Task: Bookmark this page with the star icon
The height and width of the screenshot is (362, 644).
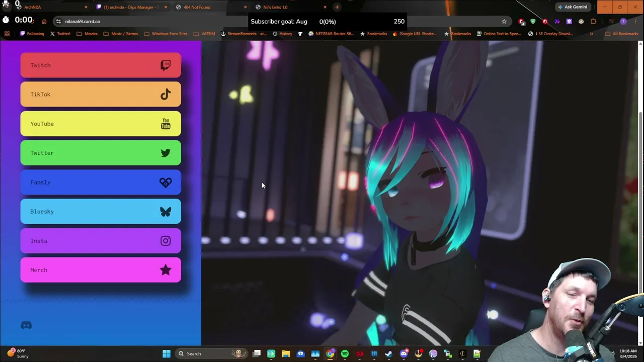Action: point(504,21)
